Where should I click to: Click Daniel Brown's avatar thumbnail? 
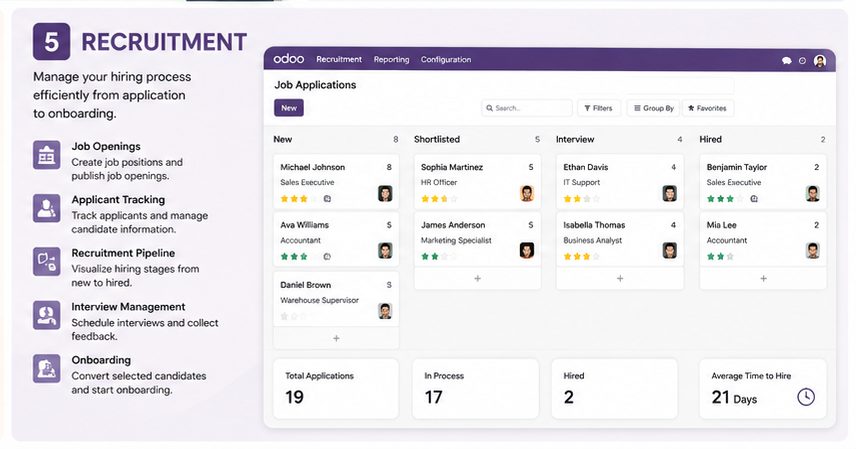[x=385, y=311]
